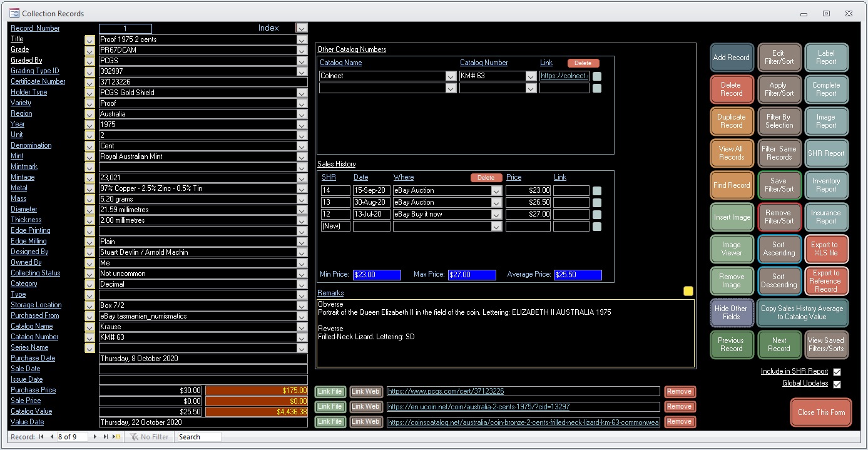
Task: Click Link Web button for pcgs.com row
Action: pos(366,392)
